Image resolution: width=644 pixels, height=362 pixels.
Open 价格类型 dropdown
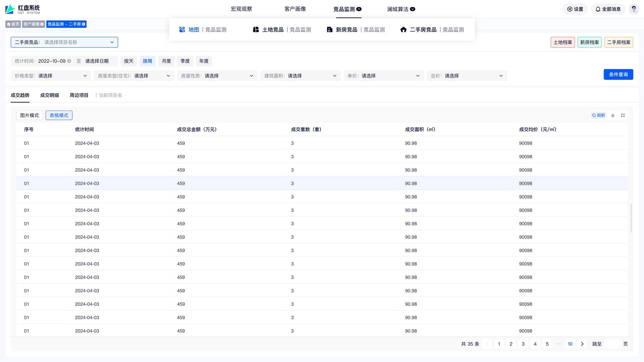[x=51, y=76]
